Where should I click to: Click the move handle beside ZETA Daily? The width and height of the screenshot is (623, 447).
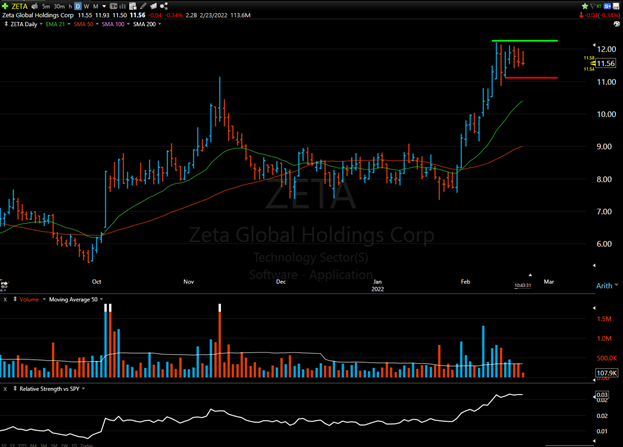(x=6, y=24)
